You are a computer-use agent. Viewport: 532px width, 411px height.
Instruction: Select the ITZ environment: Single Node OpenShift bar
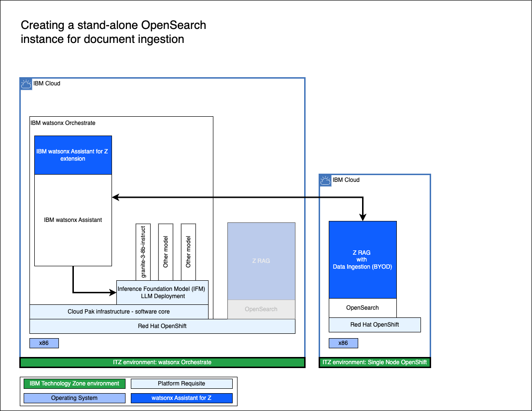(x=375, y=362)
